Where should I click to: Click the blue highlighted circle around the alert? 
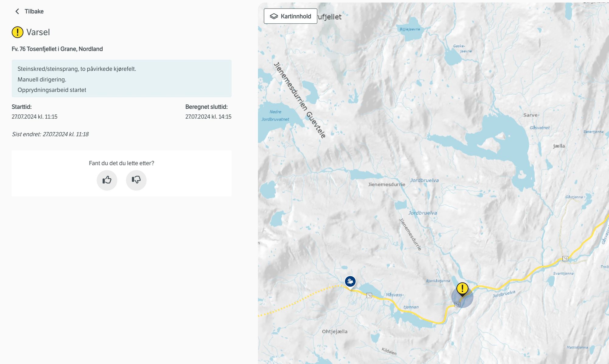click(468, 301)
